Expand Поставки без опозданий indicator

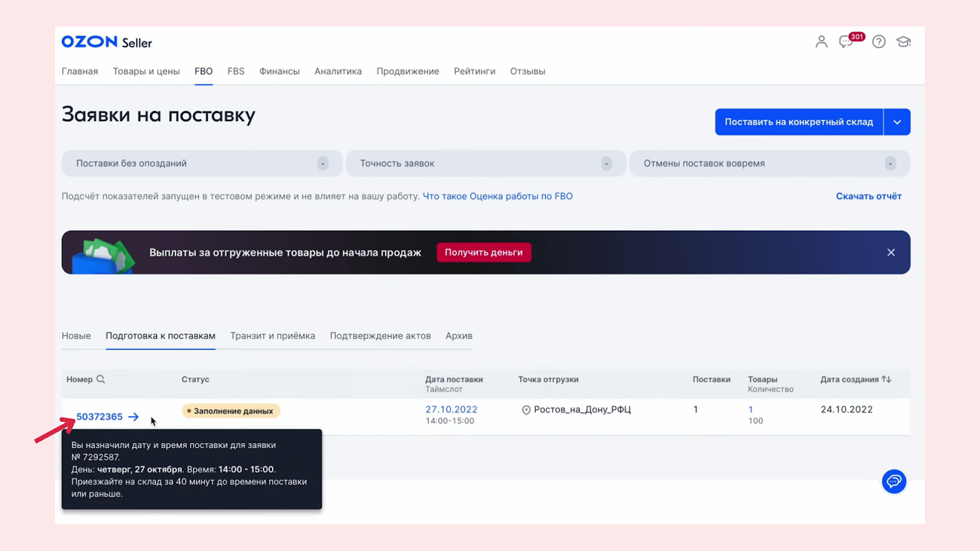point(202,163)
